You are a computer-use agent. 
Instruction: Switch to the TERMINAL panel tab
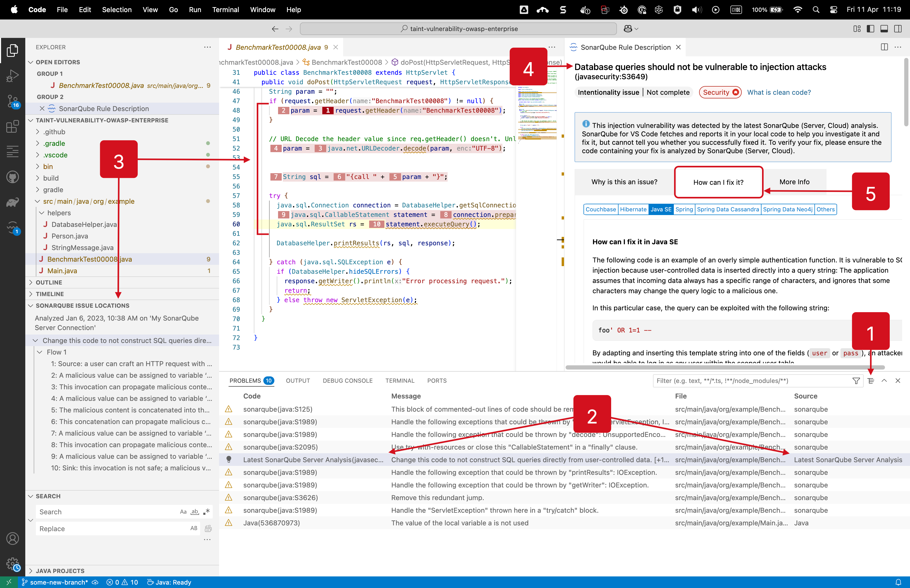click(x=399, y=381)
